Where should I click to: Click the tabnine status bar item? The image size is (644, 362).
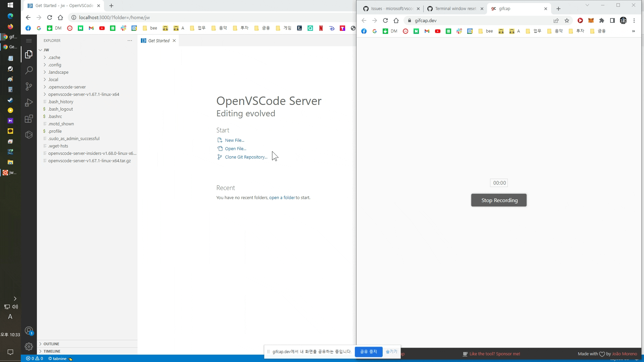60,358
